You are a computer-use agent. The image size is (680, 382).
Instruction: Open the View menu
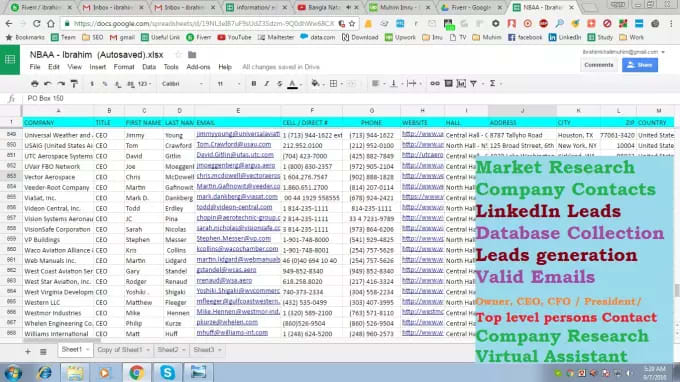coord(74,67)
